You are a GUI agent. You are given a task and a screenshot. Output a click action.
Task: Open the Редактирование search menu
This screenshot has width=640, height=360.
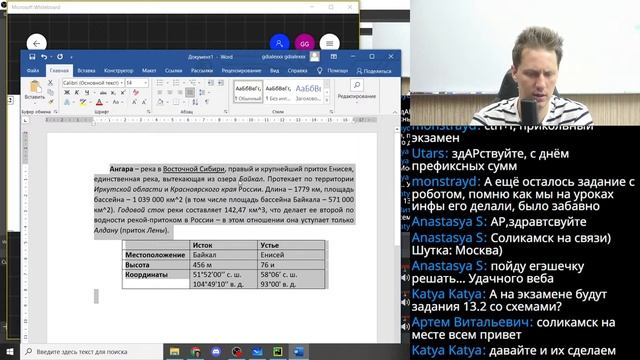356,91
